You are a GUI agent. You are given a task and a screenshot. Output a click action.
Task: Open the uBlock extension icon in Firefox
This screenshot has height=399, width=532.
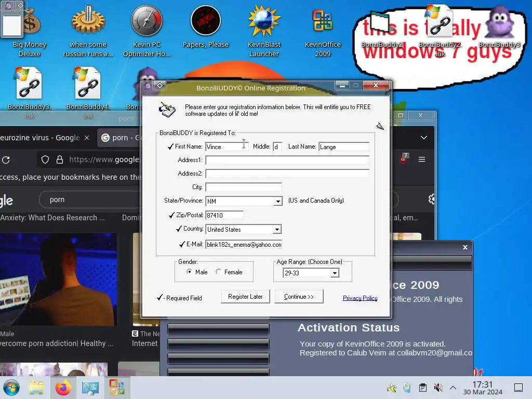[404, 158]
